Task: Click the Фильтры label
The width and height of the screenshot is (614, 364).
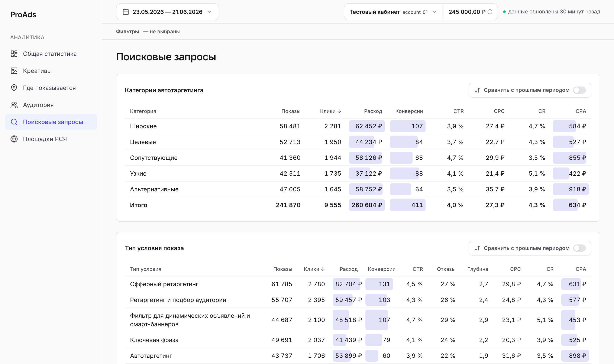Action: tap(127, 32)
